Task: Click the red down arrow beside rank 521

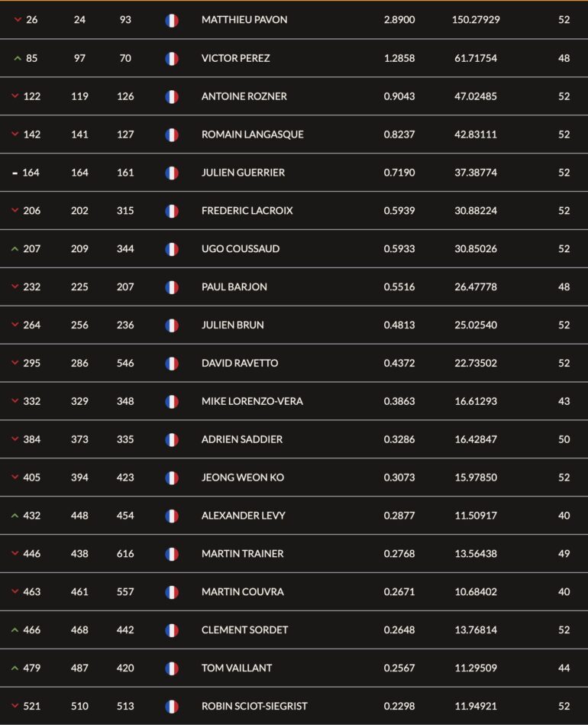Action: [x=15, y=706]
